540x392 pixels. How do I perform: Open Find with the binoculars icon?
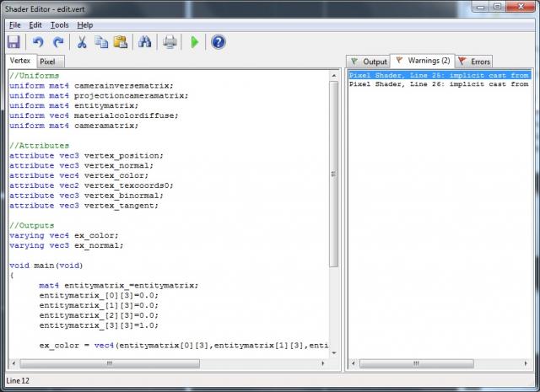(144, 42)
